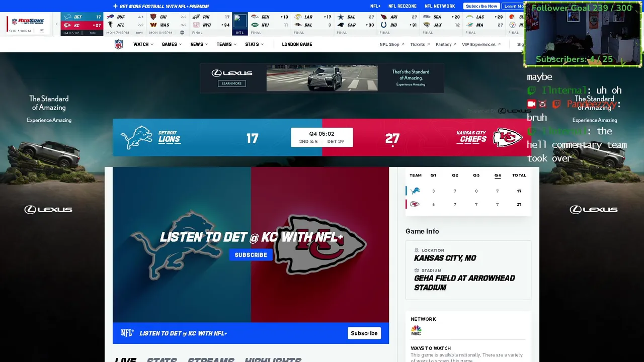Click the Los Angeles Rams logo in score strip
This screenshot has height=362, width=644.
(x=298, y=17)
